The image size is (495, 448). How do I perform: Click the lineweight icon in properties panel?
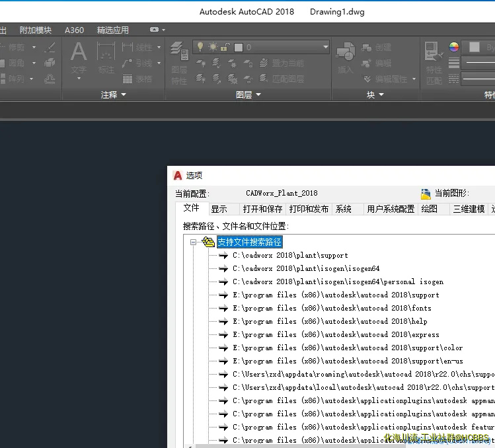pos(454,63)
